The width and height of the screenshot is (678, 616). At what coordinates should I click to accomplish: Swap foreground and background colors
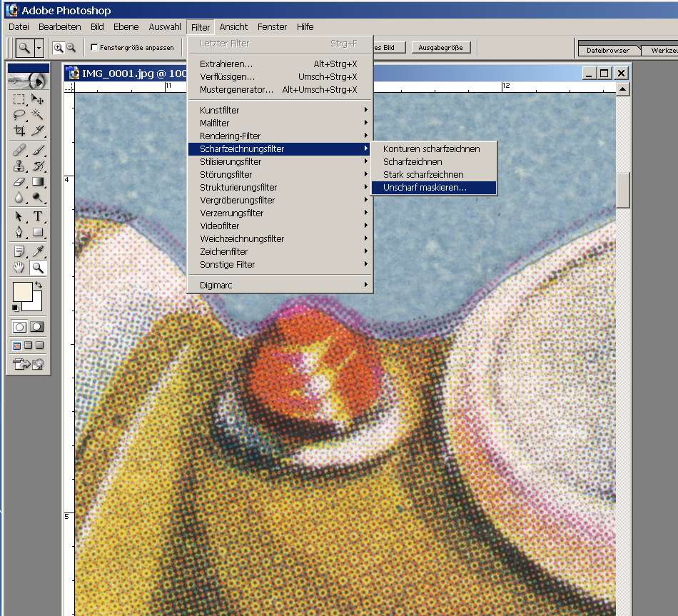(x=39, y=285)
